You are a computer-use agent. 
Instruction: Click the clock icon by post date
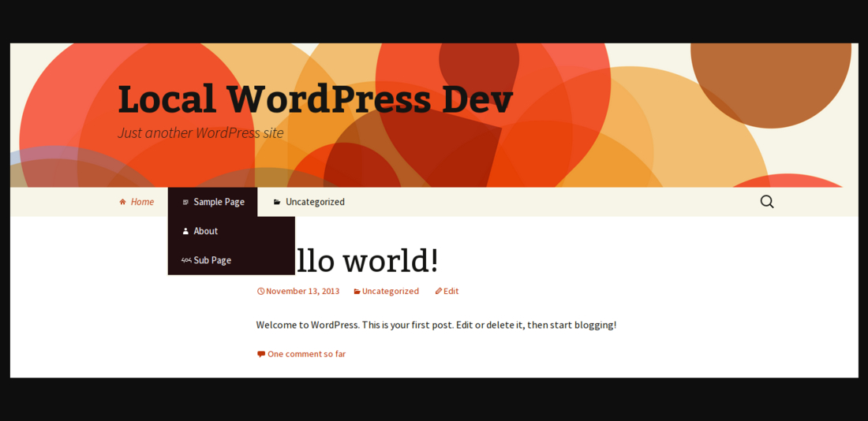(260, 292)
